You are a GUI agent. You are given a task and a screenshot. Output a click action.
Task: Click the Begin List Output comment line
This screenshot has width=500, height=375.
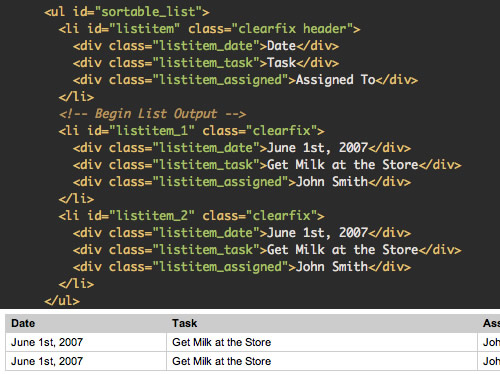[x=153, y=114]
